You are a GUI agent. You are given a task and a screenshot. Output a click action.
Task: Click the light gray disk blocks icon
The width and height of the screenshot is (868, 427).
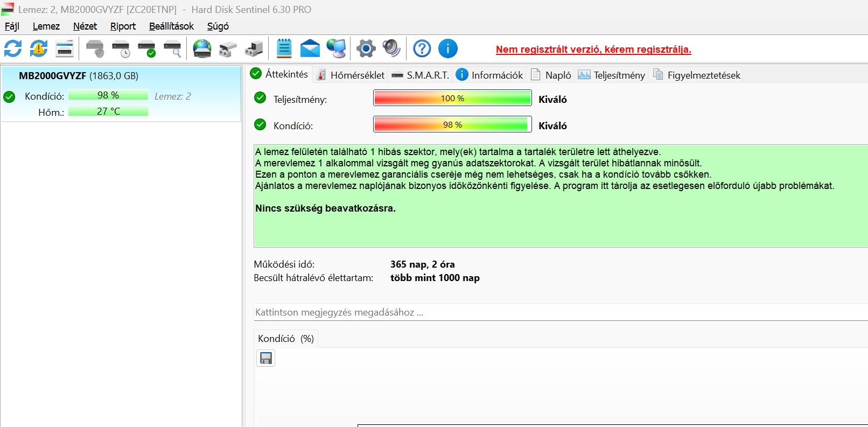(x=228, y=49)
